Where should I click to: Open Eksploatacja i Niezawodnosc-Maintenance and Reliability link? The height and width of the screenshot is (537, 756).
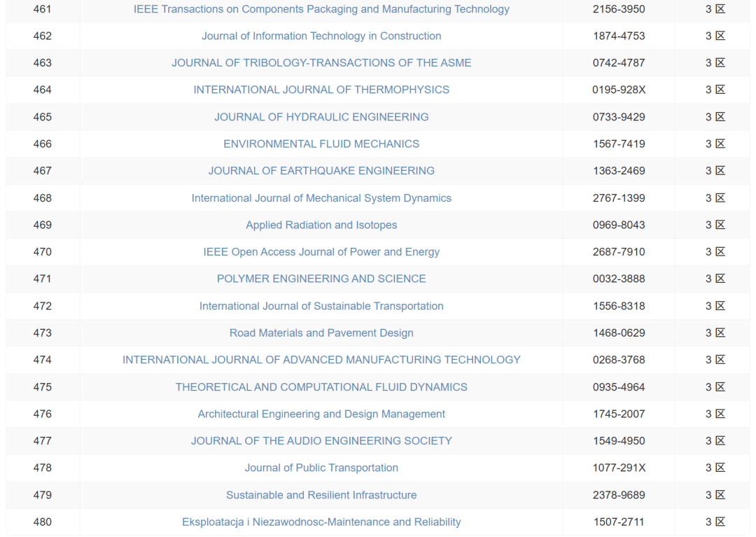[x=321, y=522]
